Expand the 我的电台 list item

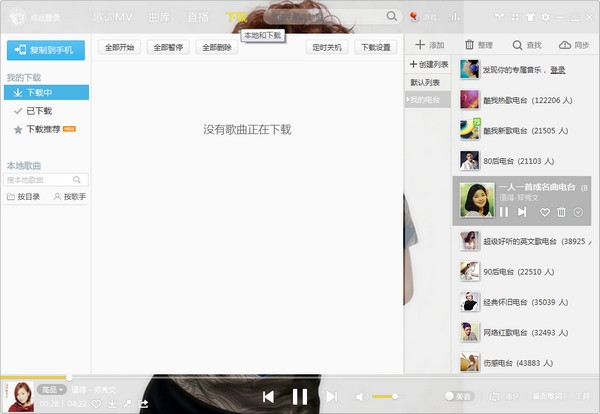tap(427, 100)
